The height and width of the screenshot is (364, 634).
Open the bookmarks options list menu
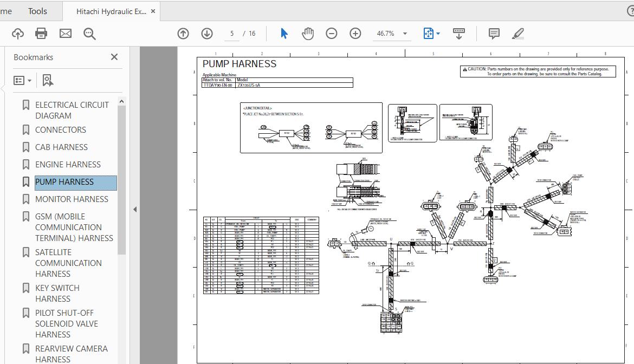(22, 80)
